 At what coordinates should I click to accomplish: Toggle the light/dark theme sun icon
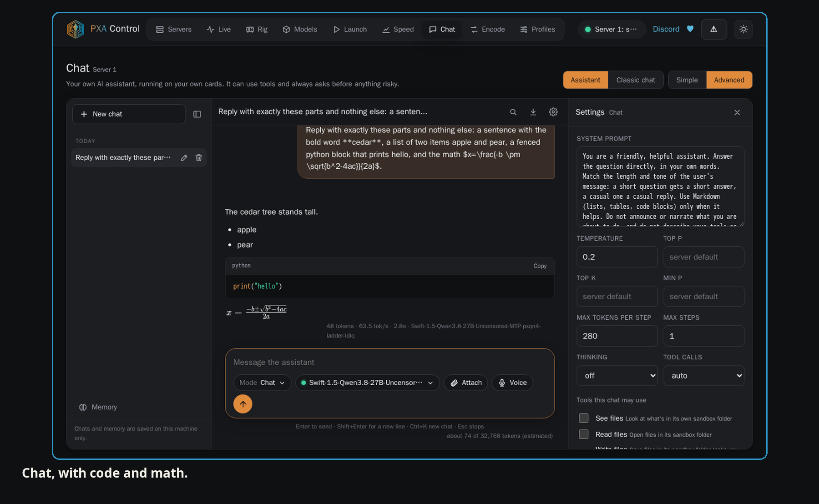pyautogui.click(x=743, y=29)
